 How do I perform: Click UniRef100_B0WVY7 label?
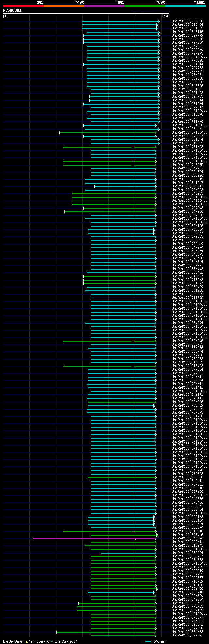click(x=187, y=283)
